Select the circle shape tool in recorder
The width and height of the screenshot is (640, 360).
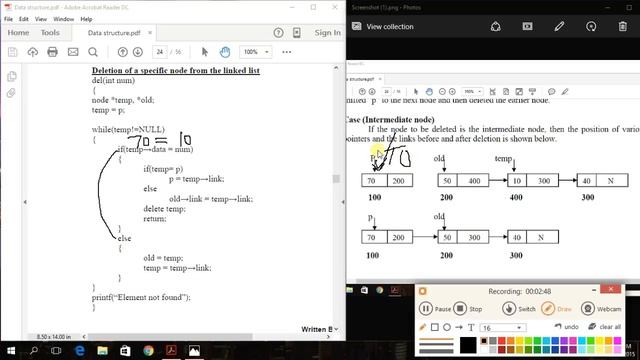tap(447, 327)
